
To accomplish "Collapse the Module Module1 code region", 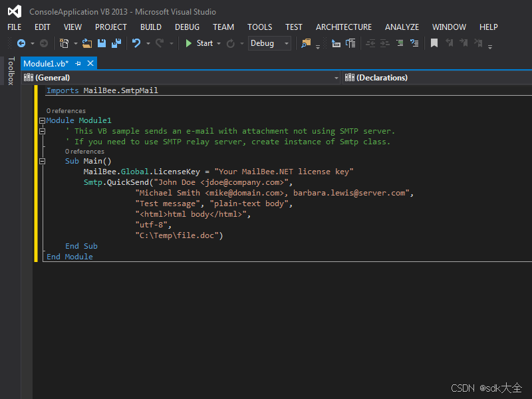I will pos(41,122).
